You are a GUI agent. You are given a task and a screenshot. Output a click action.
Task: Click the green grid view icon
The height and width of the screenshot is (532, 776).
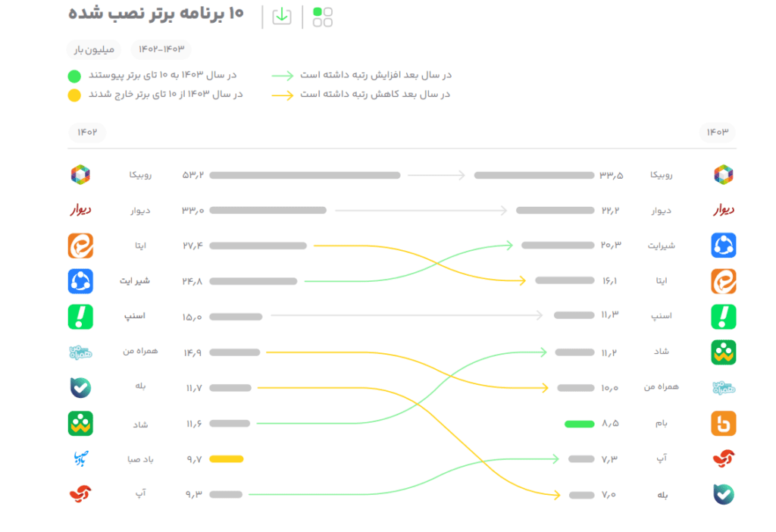[323, 17]
